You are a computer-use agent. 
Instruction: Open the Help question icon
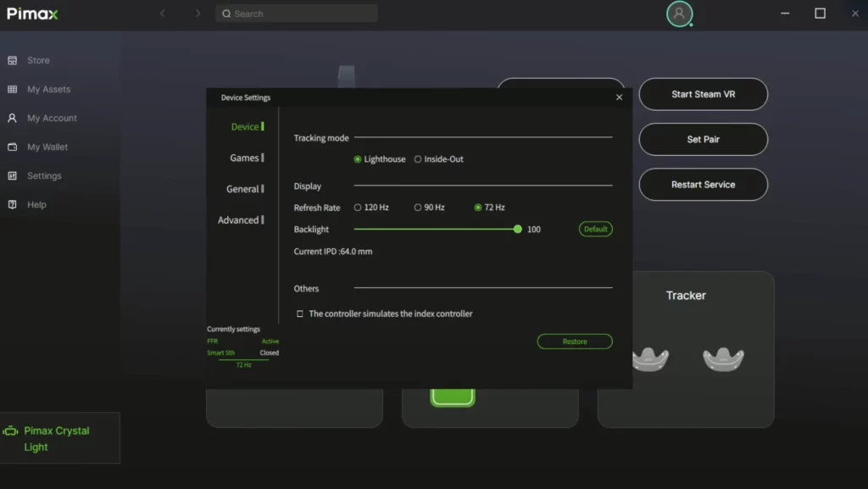(12, 204)
